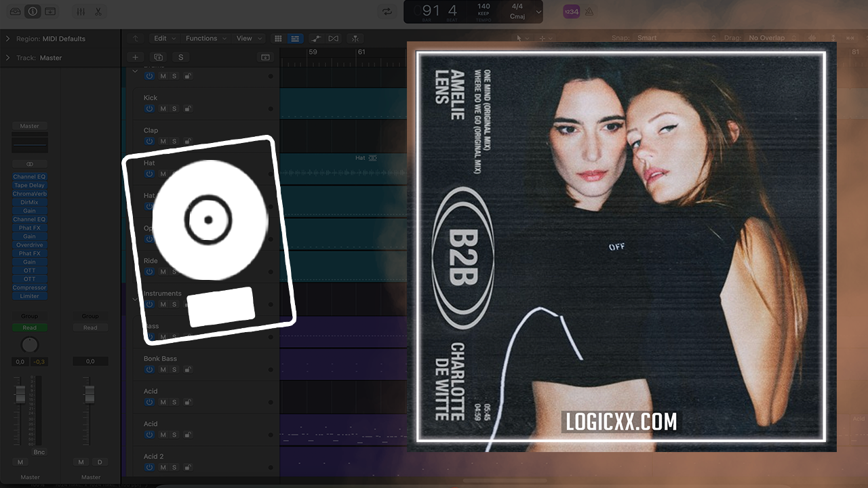Mute the Bonk Bass track
868x488 pixels.
(x=163, y=369)
